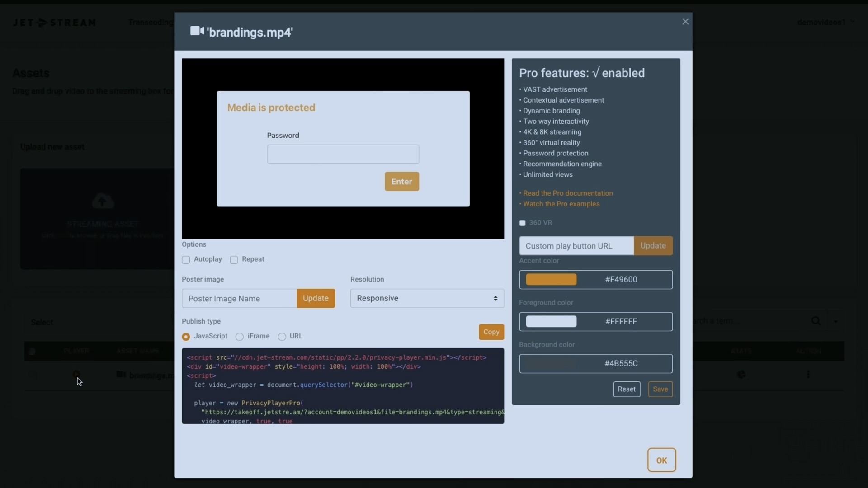Image resolution: width=868 pixels, height=488 pixels.
Task: Open the Transcoding menu item
Action: click(151, 22)
